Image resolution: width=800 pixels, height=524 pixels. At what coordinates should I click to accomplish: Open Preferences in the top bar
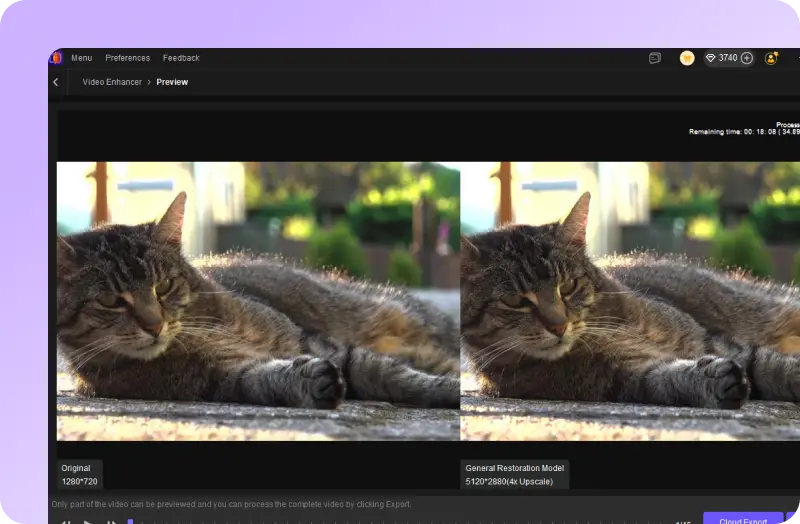pyautogui.click(x=128, y=58)
